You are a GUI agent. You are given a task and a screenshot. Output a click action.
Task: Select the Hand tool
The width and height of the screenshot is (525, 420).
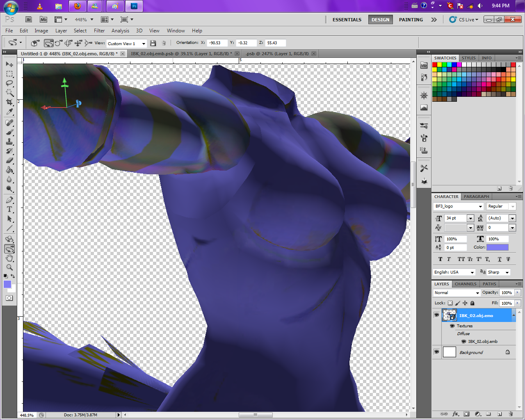(9, 258)
